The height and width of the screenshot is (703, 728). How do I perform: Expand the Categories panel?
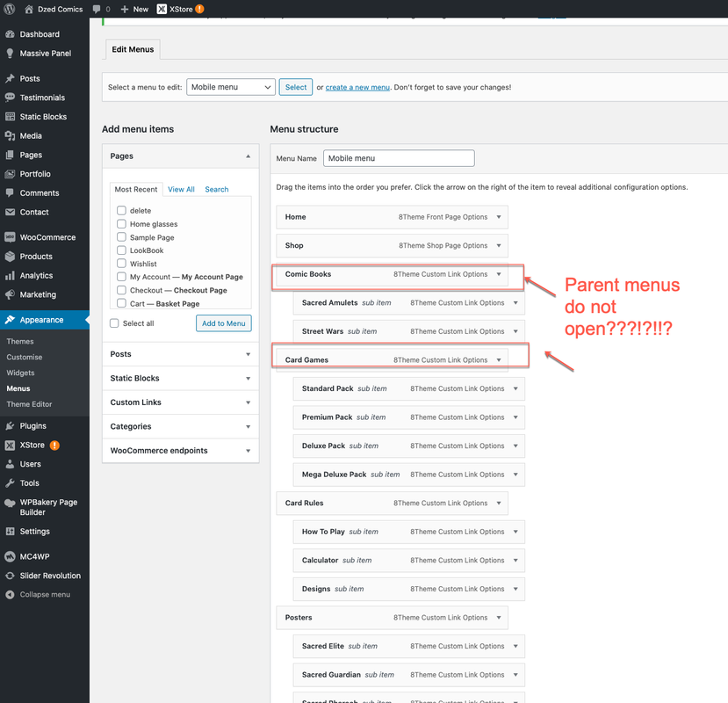(x=181, y=426)
